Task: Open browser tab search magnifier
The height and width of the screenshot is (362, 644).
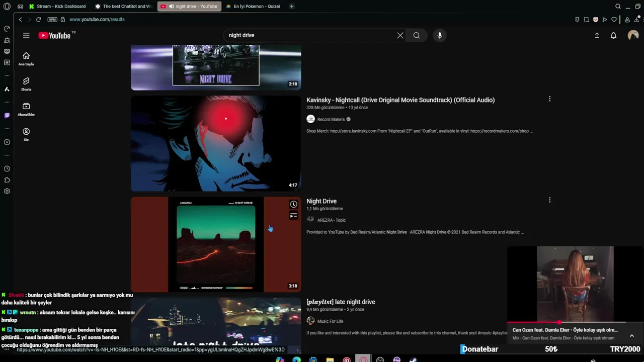Action: coord(618,6)
